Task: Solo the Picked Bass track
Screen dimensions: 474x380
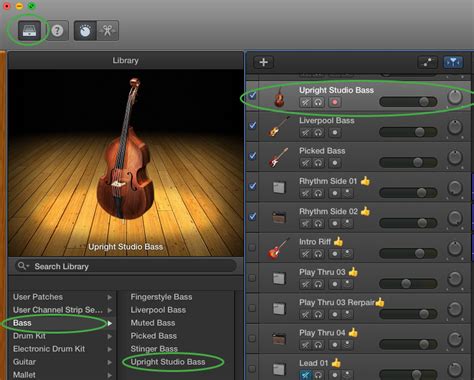Action: tap(318, 163)
